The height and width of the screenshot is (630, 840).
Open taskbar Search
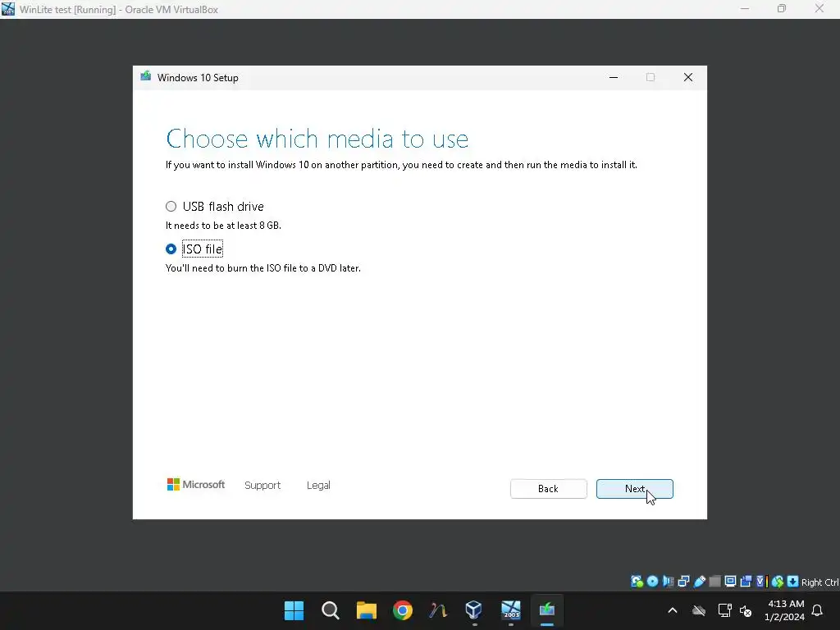coord(330,610)
